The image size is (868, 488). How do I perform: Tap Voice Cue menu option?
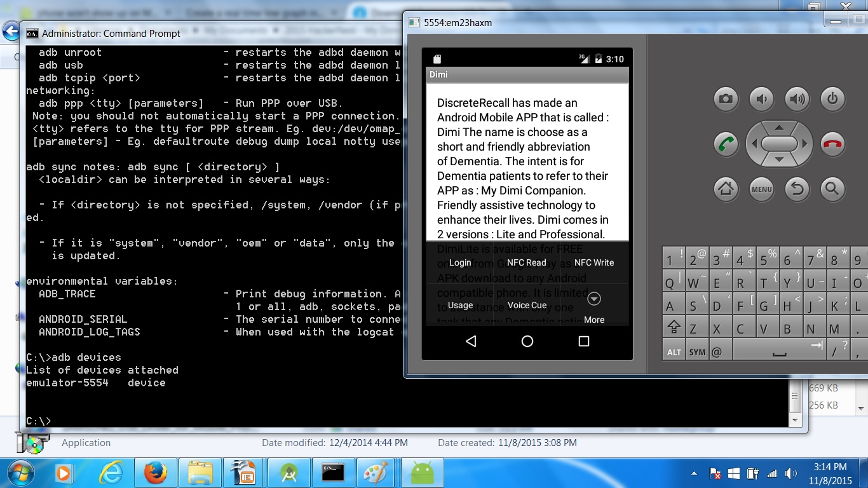click(x=527, y=305)
